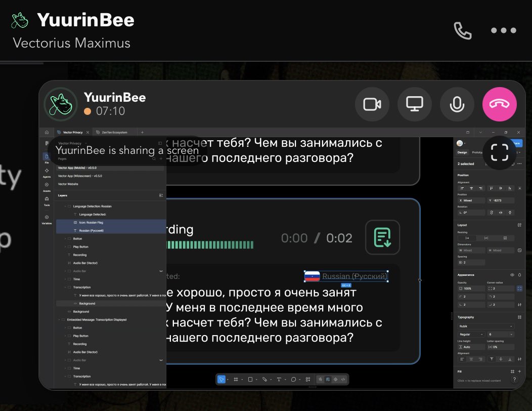Add a fill with the plus icon
Screen dimensions: 532x411
[x=519, y=371]
